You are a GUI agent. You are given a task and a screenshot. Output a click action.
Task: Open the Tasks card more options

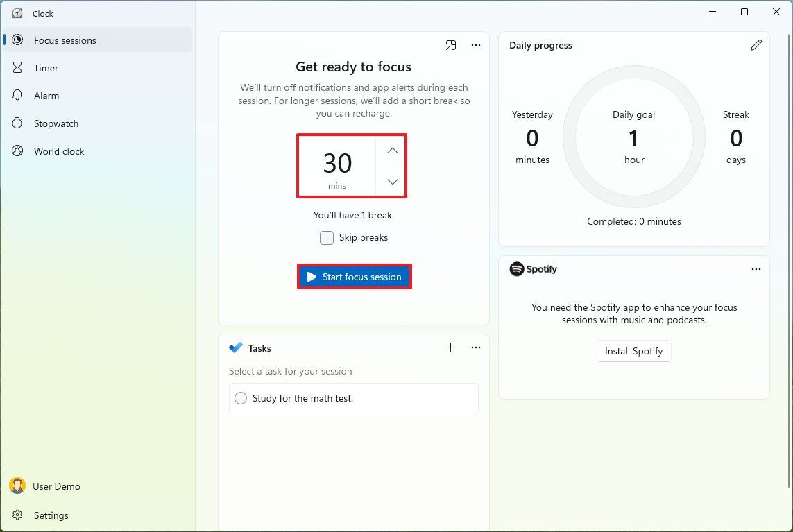click(x=476, y=347)
